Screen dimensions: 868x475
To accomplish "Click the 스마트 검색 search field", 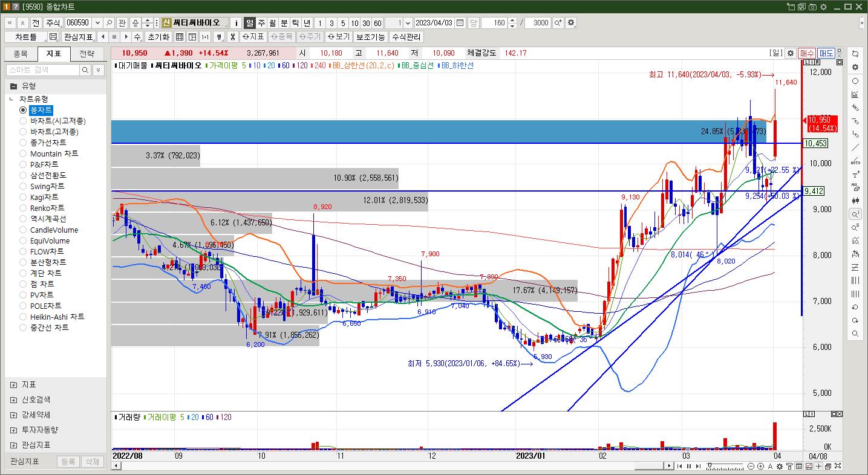I will tap(43, 70).
